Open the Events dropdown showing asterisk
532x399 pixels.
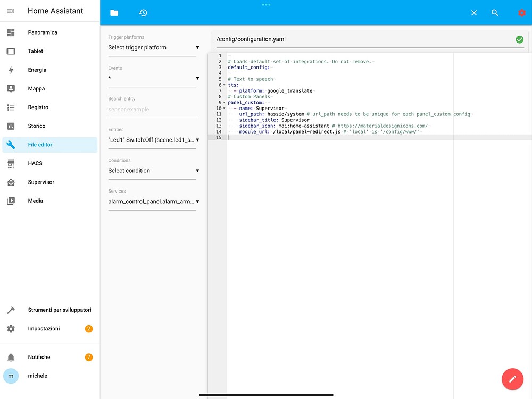click(x=154, y=78)
